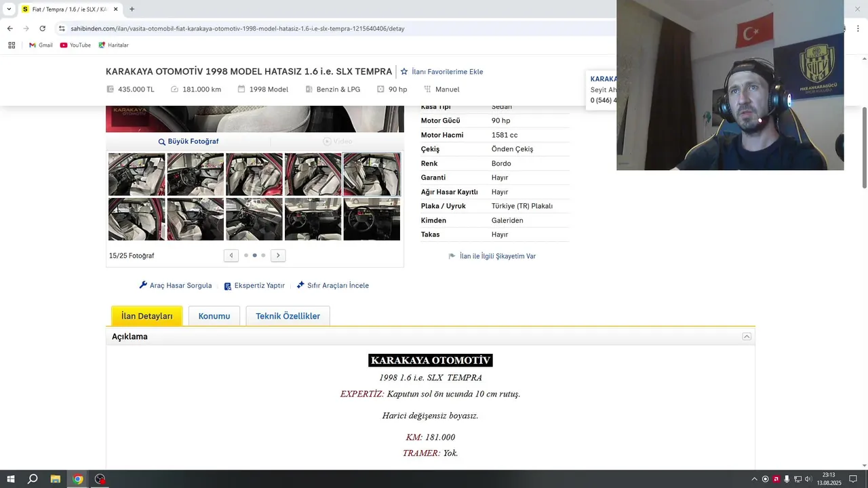Viewport: 868px width, 488px height.
Task: Click the Galeriden seller value
Action: coord(507,220)
